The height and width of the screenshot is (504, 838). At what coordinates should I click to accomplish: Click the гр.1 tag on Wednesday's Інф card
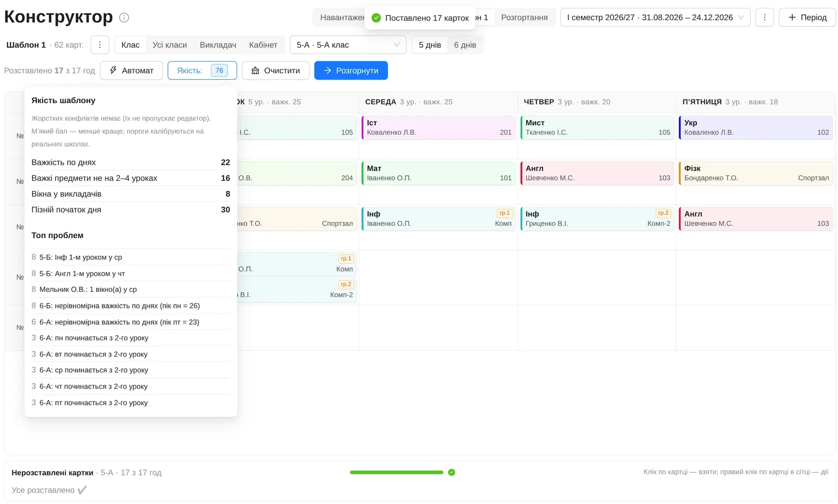point(505,213)
